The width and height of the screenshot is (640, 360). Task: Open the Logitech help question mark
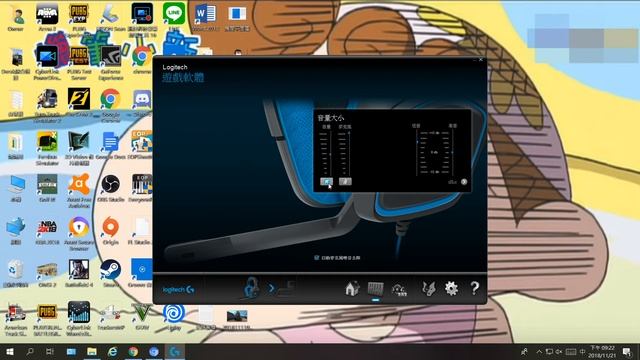pyautogui.click(x=474, y=289)
